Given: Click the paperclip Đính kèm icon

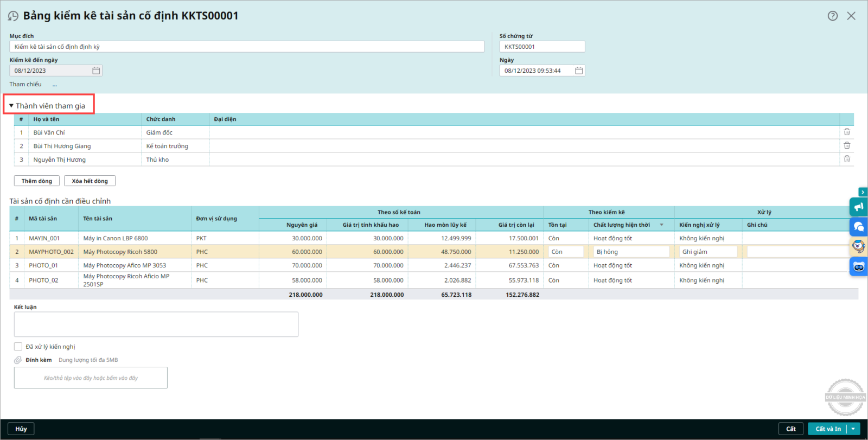Looking at the screenshot, I should tap(18, 360).
